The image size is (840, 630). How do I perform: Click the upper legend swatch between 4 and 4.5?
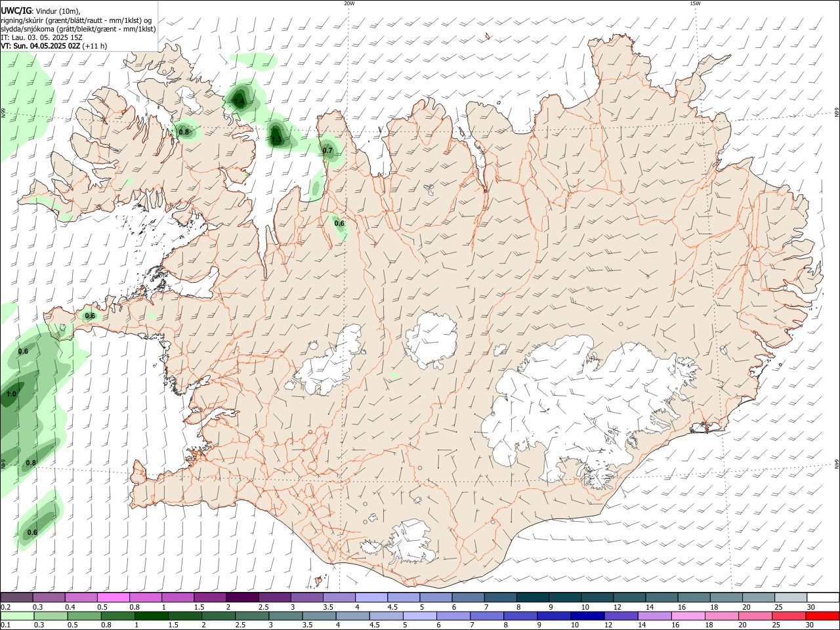coord(371,598)
